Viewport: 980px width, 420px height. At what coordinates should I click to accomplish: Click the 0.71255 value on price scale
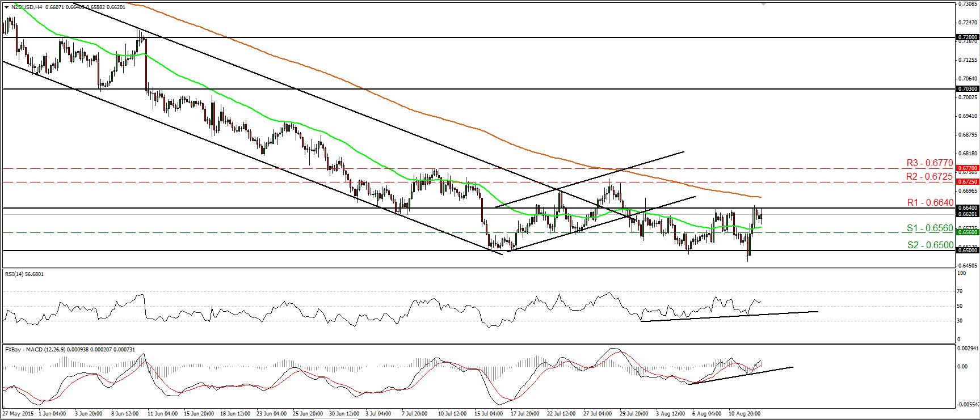click(x=968, y=60)
